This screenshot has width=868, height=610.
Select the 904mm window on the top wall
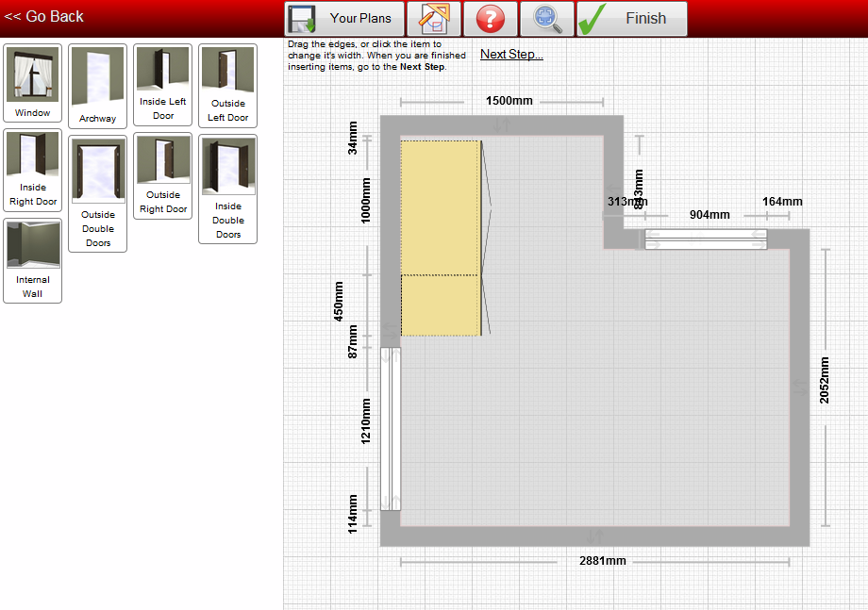pos(706,239)
